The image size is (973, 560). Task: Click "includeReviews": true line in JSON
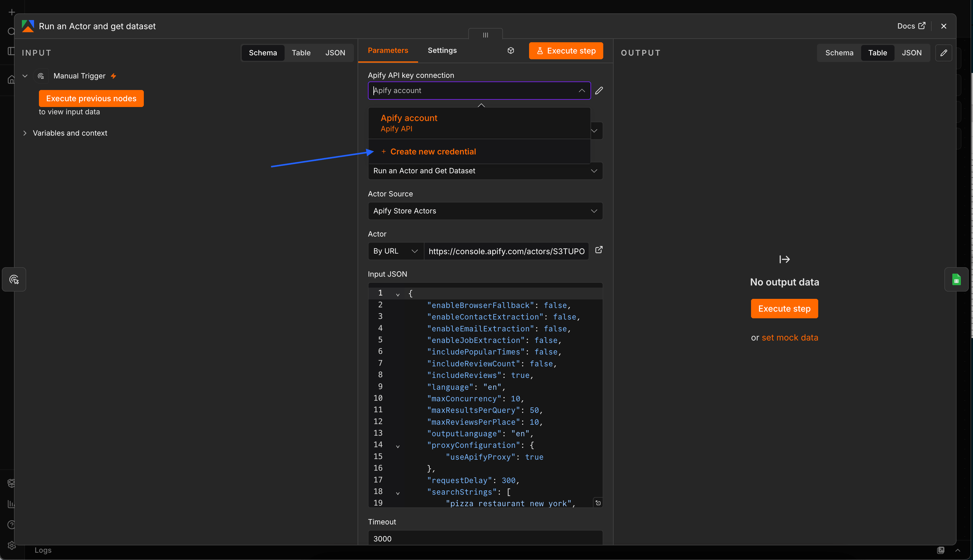tap(480, 375)
